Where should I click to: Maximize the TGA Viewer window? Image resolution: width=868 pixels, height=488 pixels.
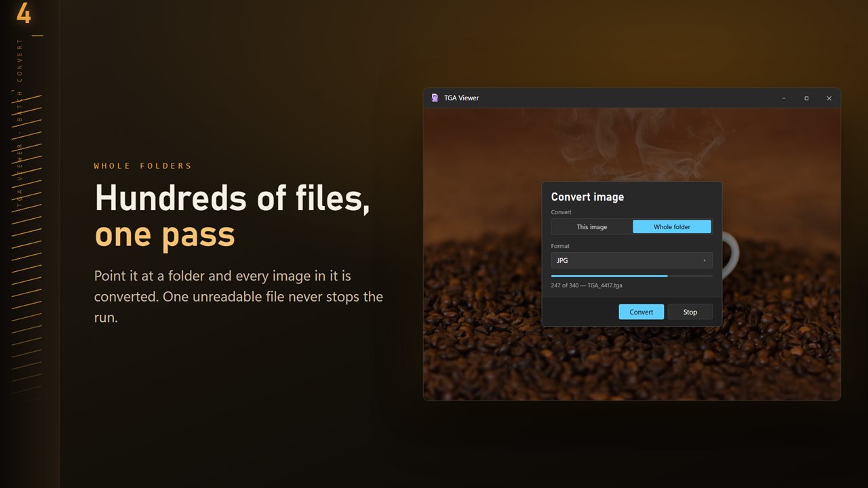tap(806, 98)
